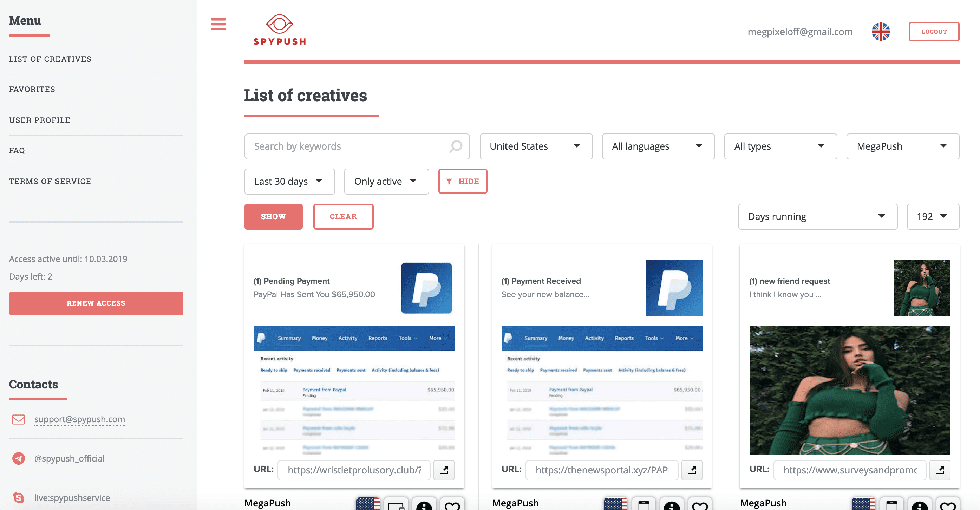This screenshot has height=510, width=980.
Task: Click the Show button to apply filters
Action: (x=273, y=216)
